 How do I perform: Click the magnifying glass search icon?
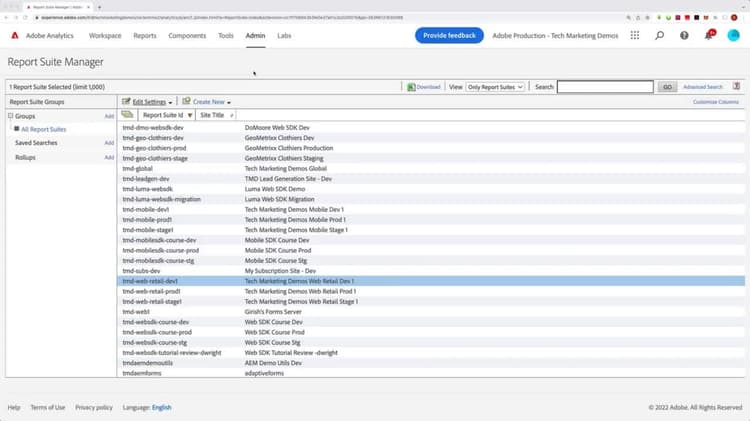click(659, 35)
